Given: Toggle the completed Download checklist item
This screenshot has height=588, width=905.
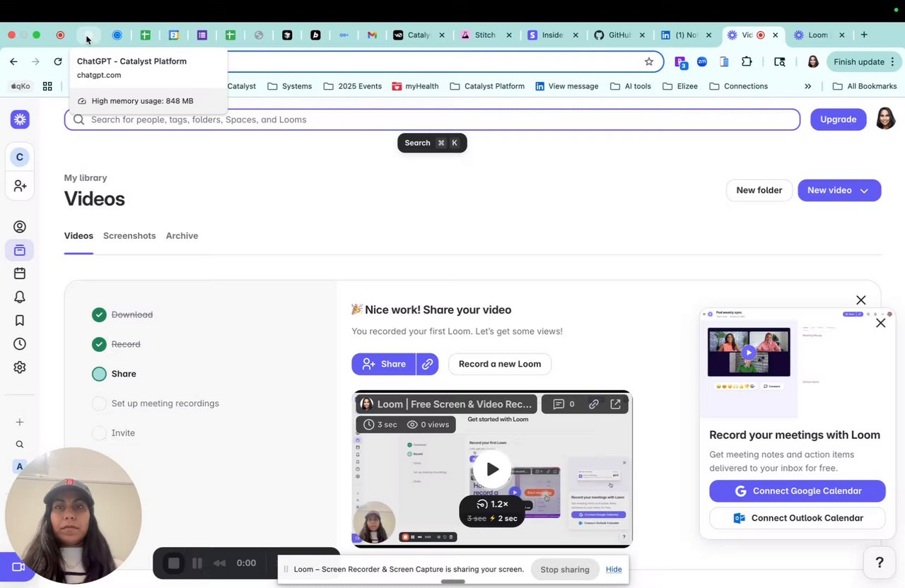Looking at the screenshot, I should coord(99,314).
